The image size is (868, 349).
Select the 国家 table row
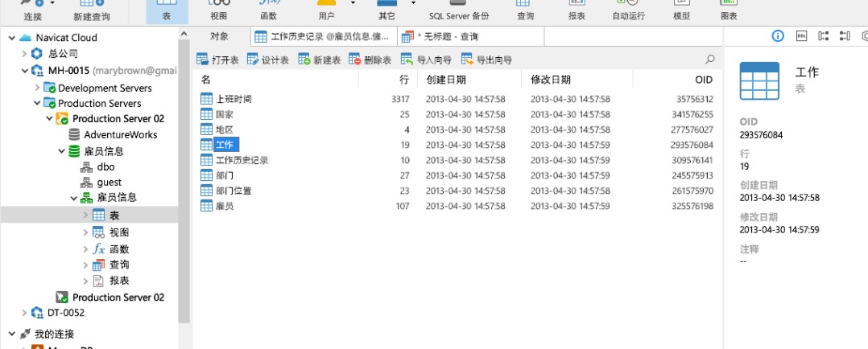[x=456, y=114]
